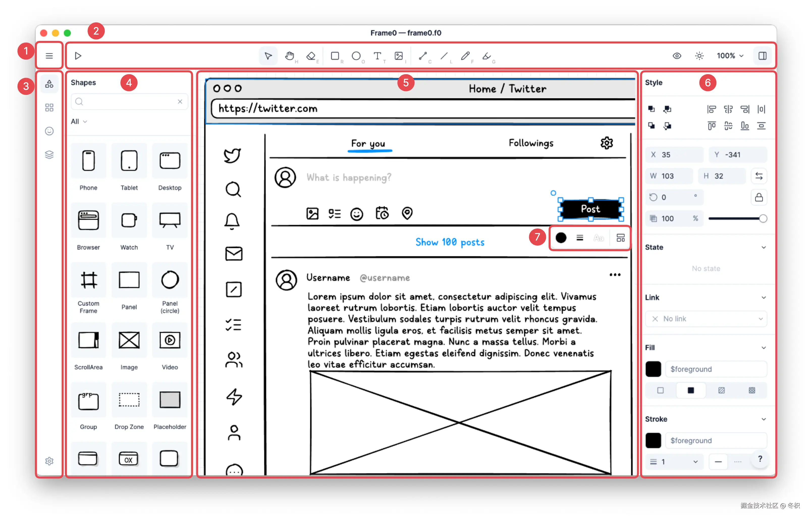Viewport: 812px width, 521px height.
Task: Click the opacity slider handle
Action: point(763,219)
